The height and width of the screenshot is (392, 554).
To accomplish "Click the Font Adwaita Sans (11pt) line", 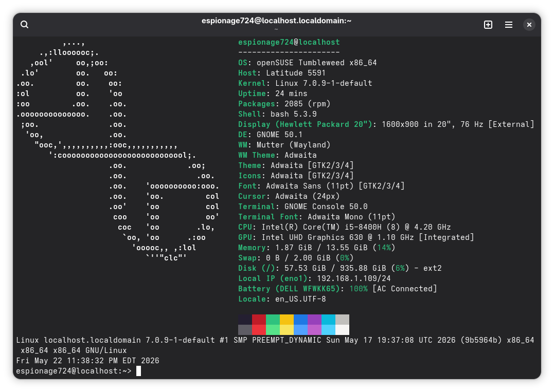I will click(x=321, y=186).
